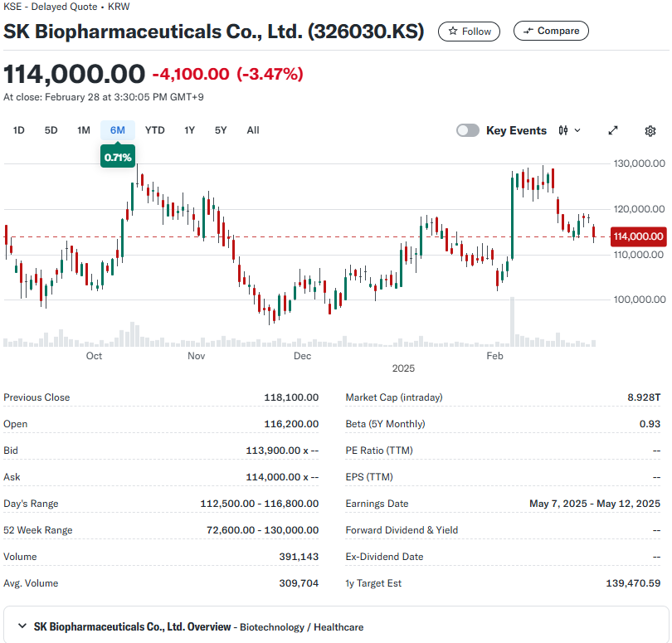Switch to the YTD chart range
The width and height of the screenshot is (672, 643).
coord(154,130)
